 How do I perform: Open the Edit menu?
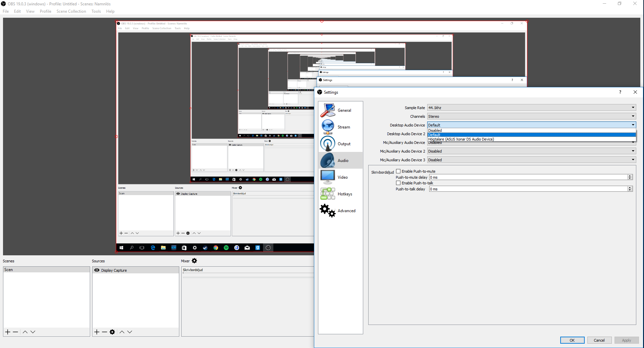[x=17, y=11]
